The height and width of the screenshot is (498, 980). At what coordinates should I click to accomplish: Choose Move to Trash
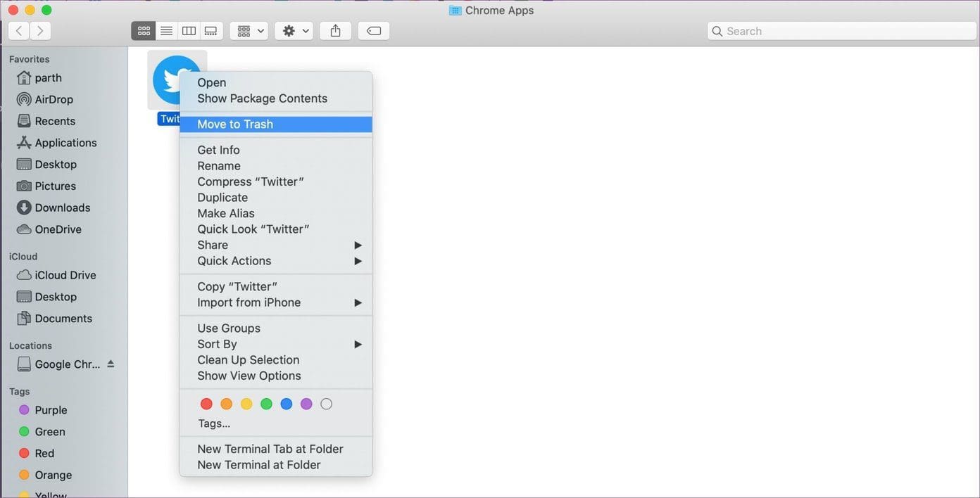click(276, 124)
